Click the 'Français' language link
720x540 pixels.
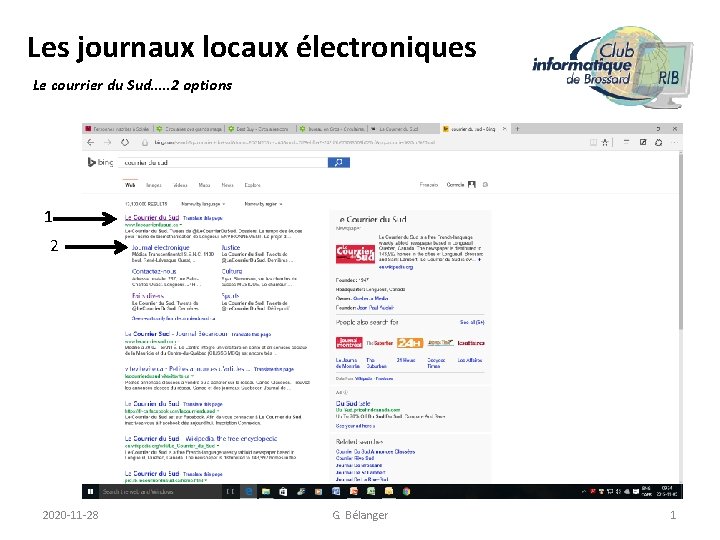pyautogui.click(x=429, y=185)
